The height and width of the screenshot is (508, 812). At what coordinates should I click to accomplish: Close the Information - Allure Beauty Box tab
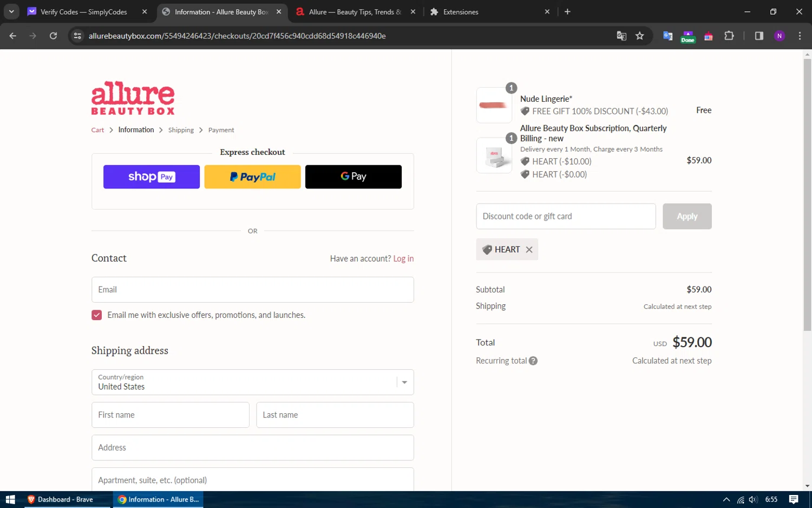(x=279, y=12)
